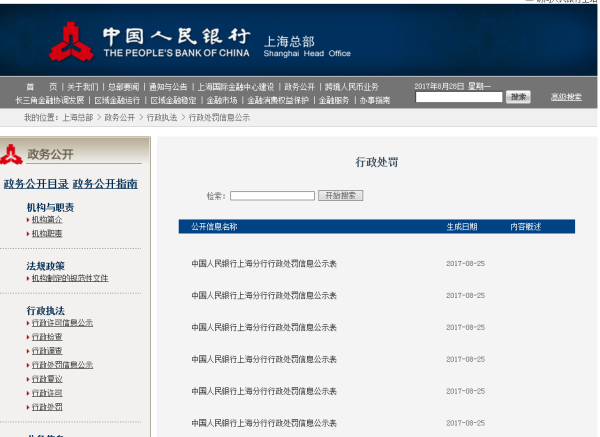
Task: Click the 上海总部 Shanghai Head Office title
Action: (x=307, y=46)
